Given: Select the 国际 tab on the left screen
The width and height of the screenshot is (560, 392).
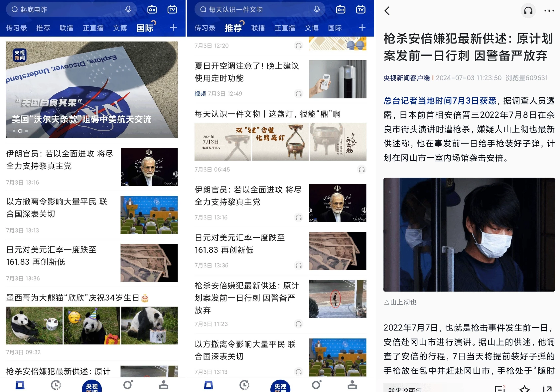Looking at the screenshot, I should (x=145, y=28).
